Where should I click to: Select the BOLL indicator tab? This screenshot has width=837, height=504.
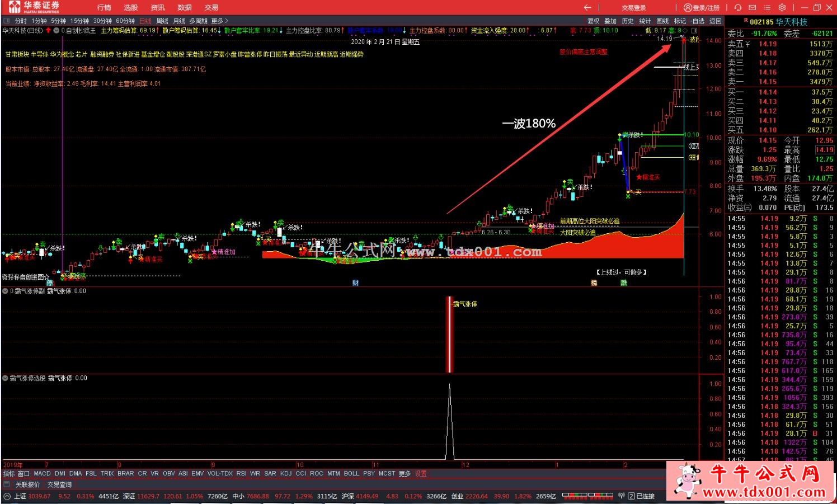(351, 473)
